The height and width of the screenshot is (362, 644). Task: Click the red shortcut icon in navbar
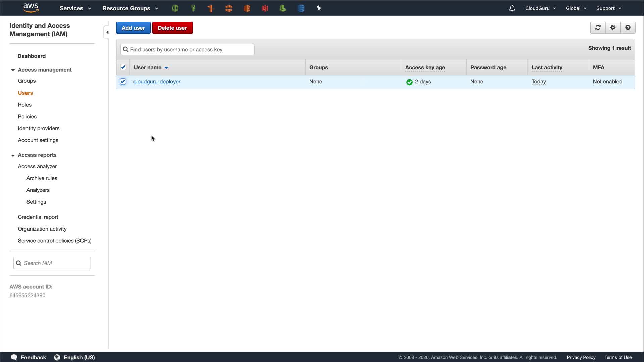pyautogui.click(x=265, y=8)
